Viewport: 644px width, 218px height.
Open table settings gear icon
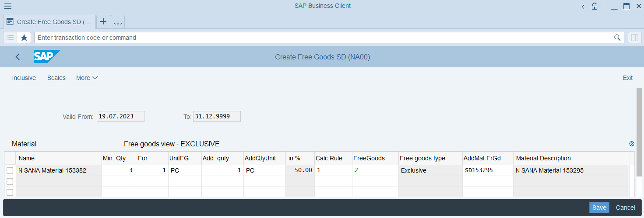click(x=631, y=144)
